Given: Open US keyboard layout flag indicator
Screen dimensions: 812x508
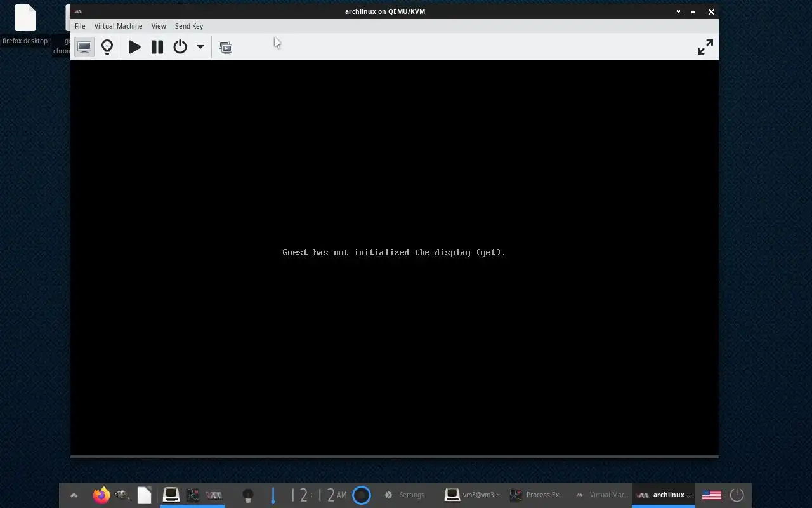Looking at the screenshot, I should [x=712, y=495].
